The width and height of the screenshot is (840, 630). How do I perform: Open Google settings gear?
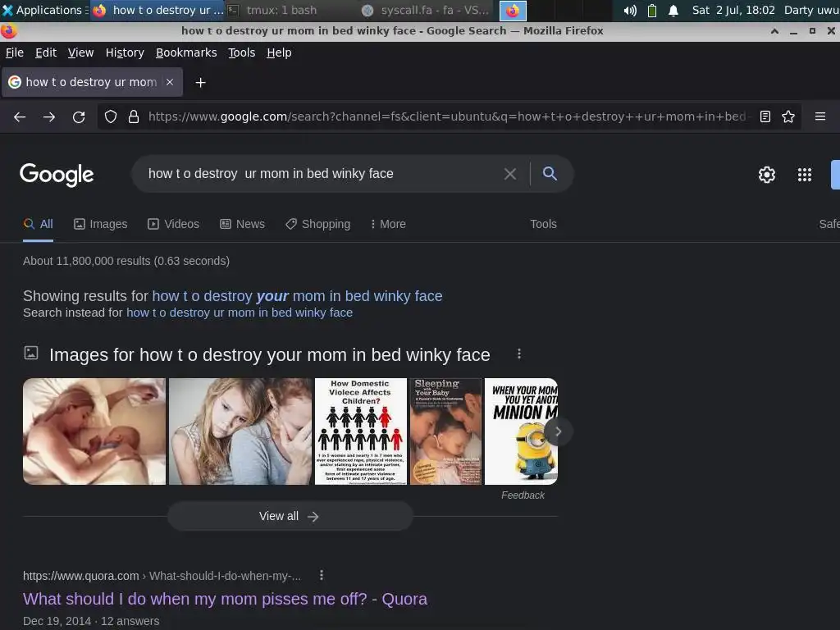point(767,175)
